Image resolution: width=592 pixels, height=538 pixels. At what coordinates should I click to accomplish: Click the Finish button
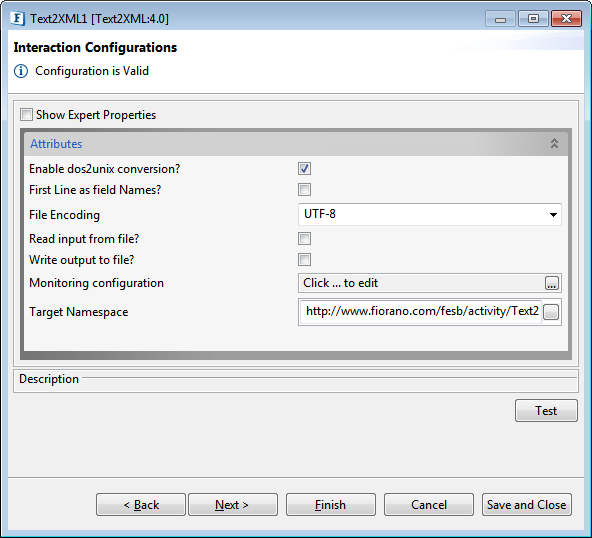[x=331, y=504]
